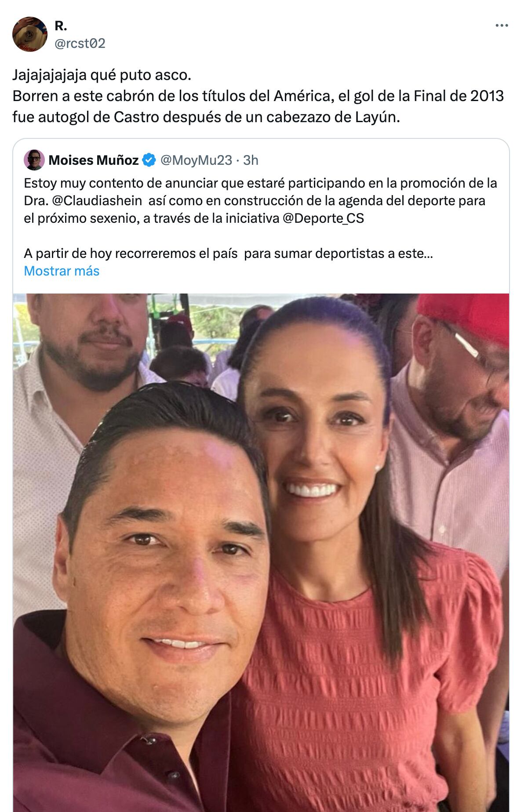Open R.'s profile picture avatar
The height and width of the screenshot is (812, 517).
[x=30, y=34]
